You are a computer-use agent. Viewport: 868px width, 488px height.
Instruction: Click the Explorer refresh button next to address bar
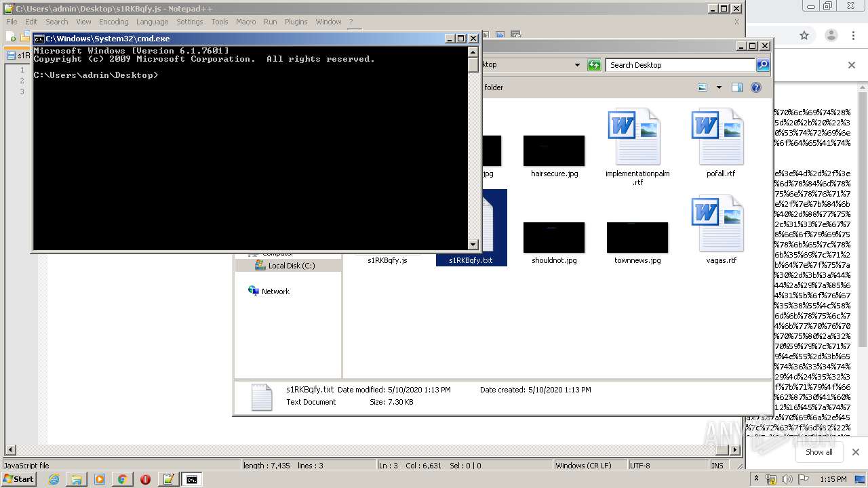pyautogui.click(x=594, y=65)
